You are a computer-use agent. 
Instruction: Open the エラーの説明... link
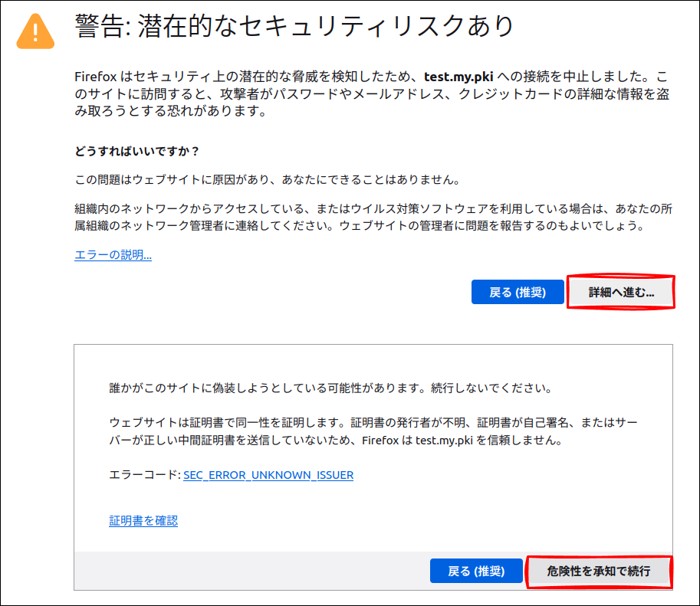(x=113, y=255)
